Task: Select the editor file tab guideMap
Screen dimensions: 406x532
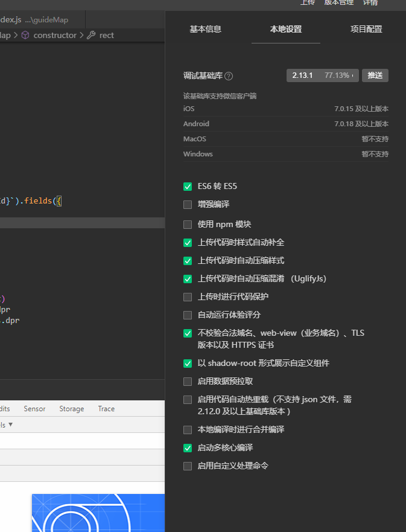Action: 42,20
